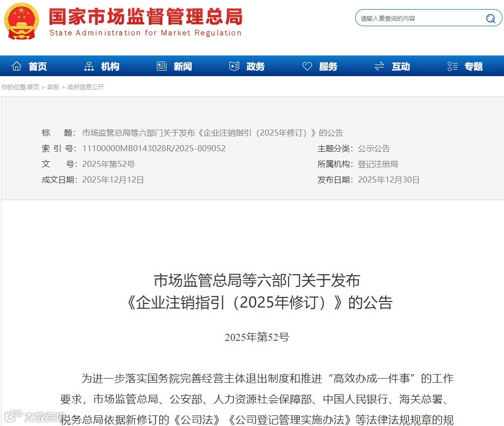Click the 索引号 label
This screenshot has width=504, height=426.
pyautogui.click(x=58, y=148)
